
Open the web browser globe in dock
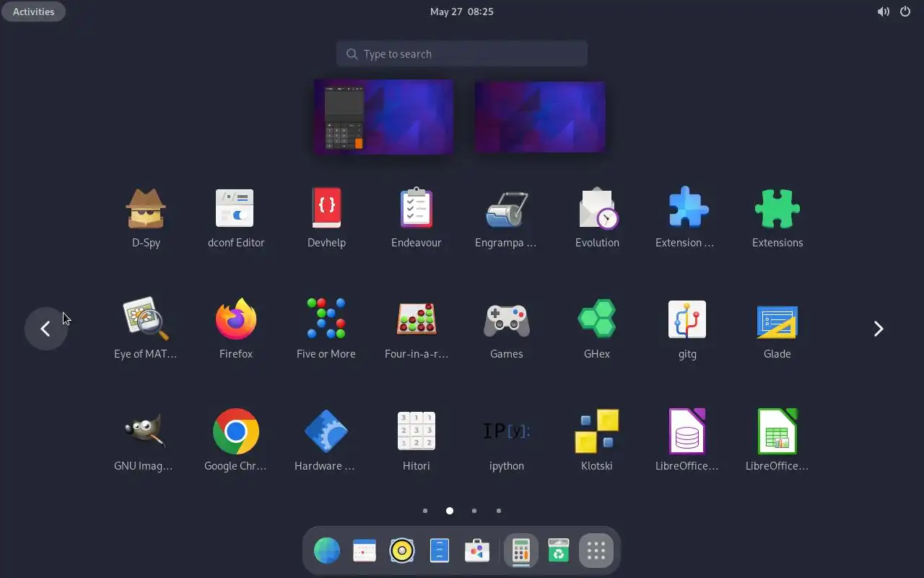click(x=327, y=551)
